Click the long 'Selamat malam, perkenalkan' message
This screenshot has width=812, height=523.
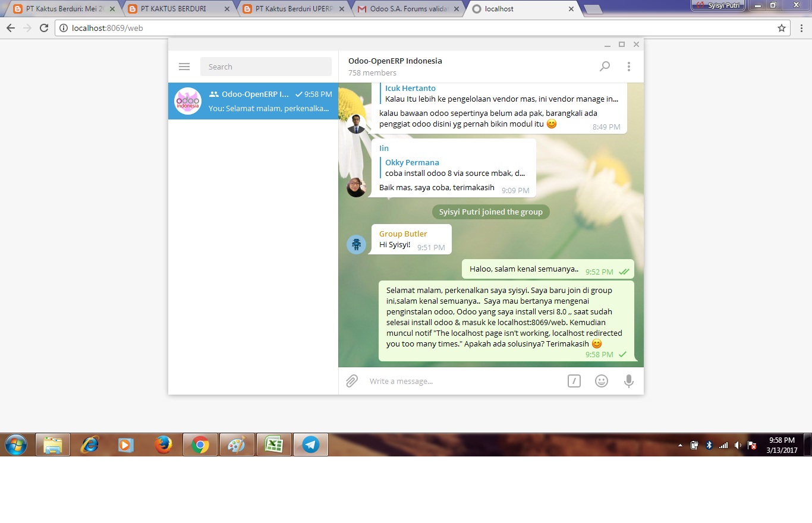click(506, 321)
